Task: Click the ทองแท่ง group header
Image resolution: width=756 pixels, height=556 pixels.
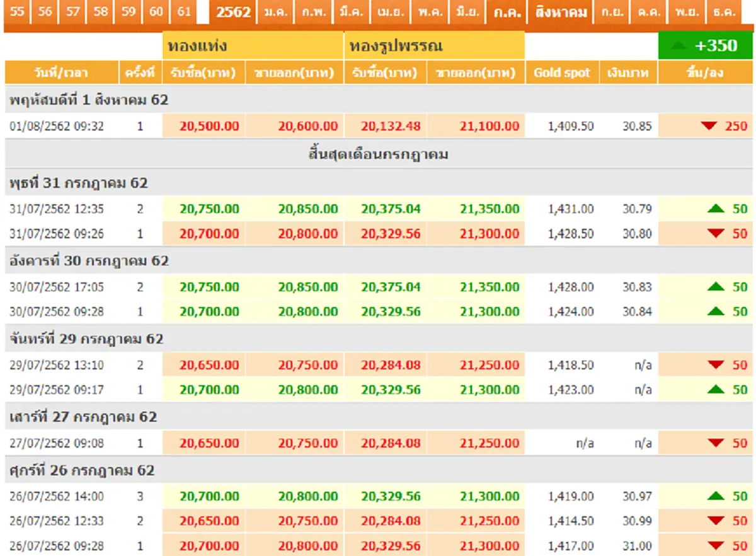Action: click(253, 46)
